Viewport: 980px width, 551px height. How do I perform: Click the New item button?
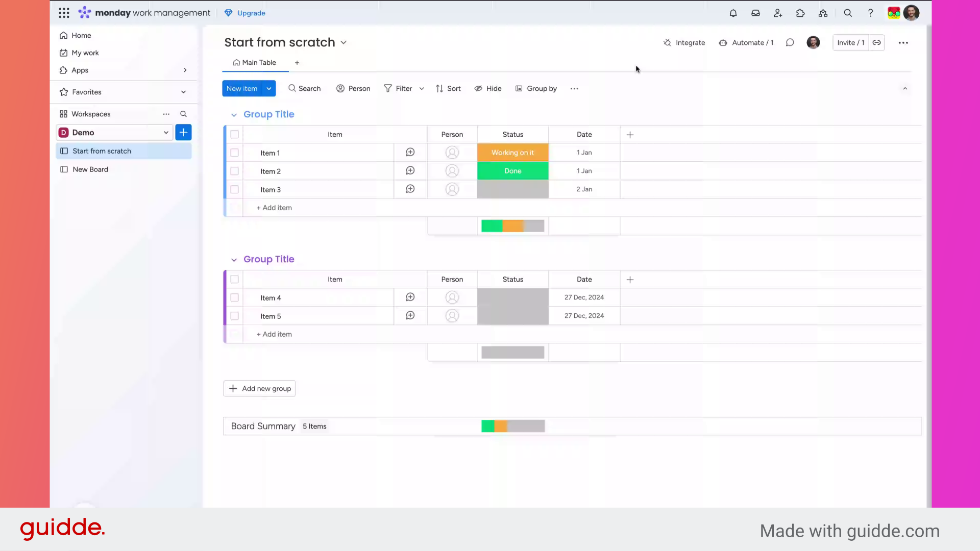tap(242, 89)
